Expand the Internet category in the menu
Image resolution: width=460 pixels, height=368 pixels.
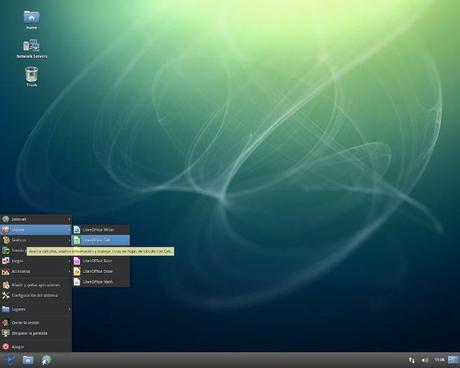(x=36, y=219)
